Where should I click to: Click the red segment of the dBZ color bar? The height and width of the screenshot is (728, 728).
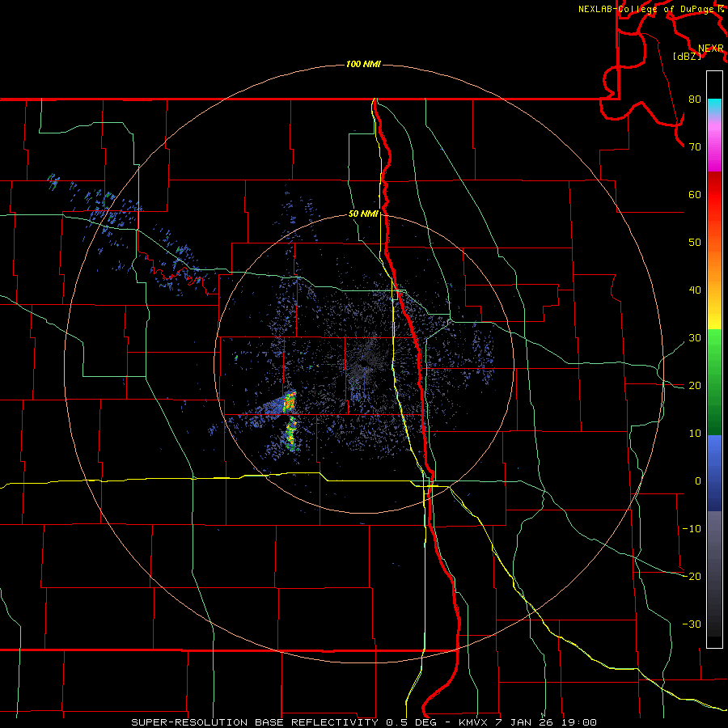point(714,195)
